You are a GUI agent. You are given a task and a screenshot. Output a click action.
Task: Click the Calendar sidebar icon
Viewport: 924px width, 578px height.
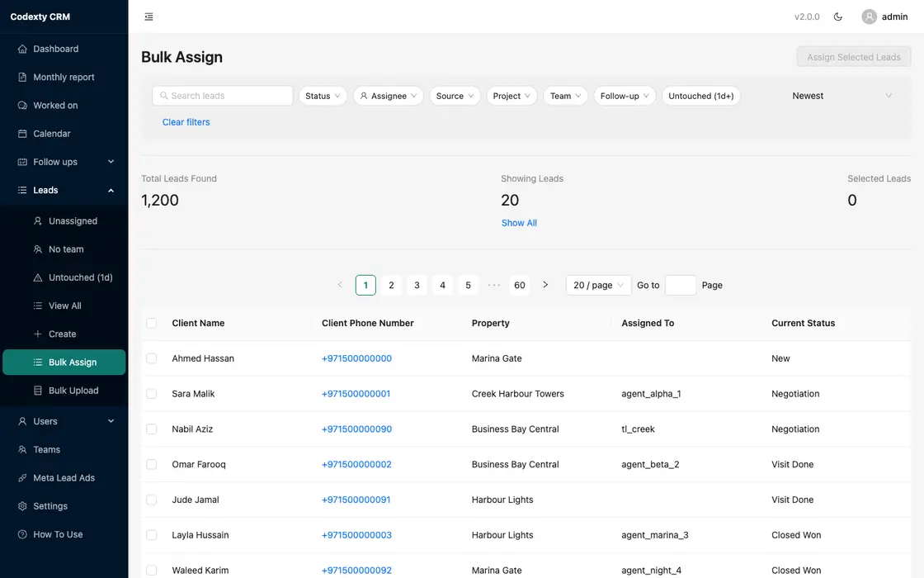click(x=22, y=134)
